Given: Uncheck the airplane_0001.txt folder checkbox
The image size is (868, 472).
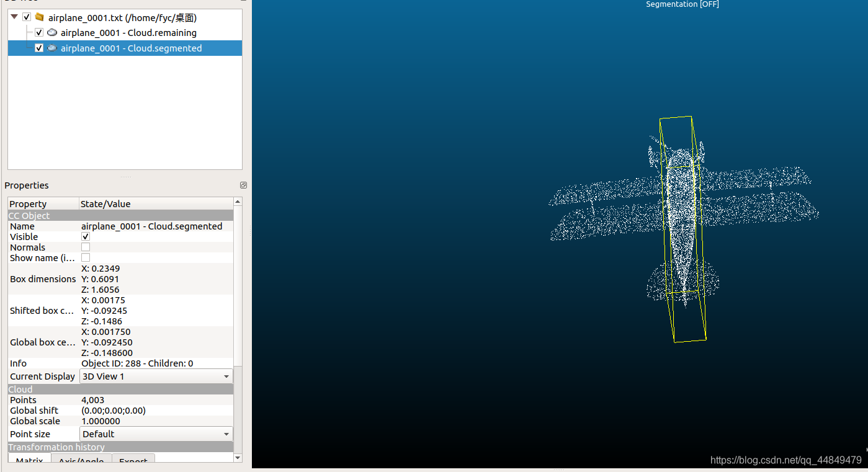Looking at the screenshot, I should pos(27,17).
